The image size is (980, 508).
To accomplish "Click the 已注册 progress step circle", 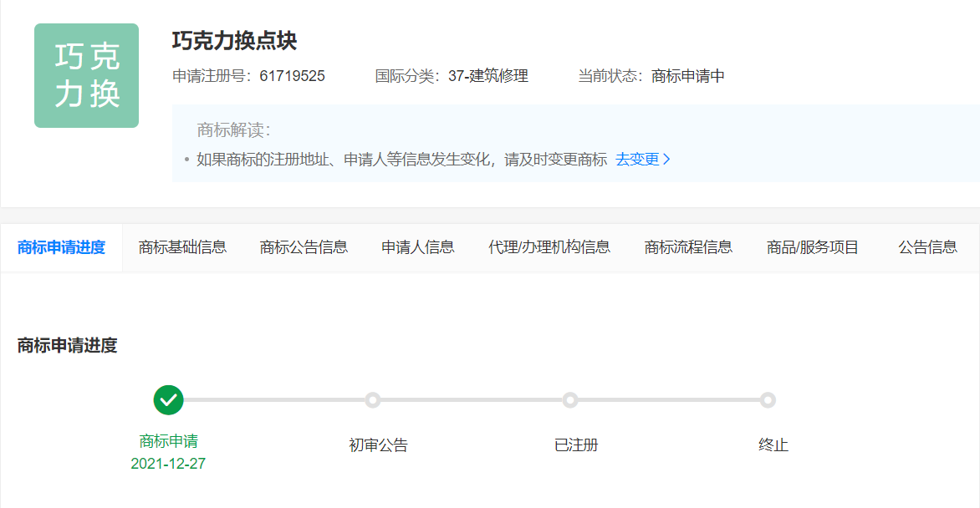I will [x=570, y=400].
